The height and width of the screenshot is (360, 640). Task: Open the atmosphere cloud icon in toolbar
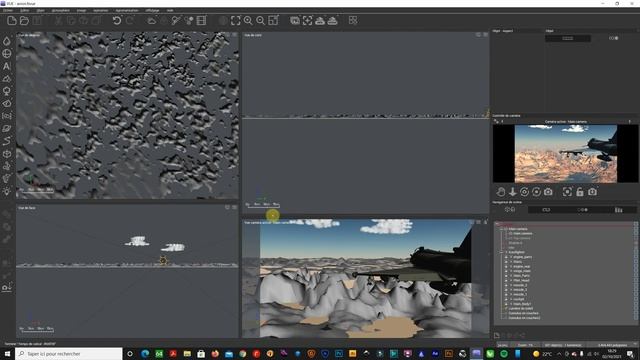tap(151, 20)
